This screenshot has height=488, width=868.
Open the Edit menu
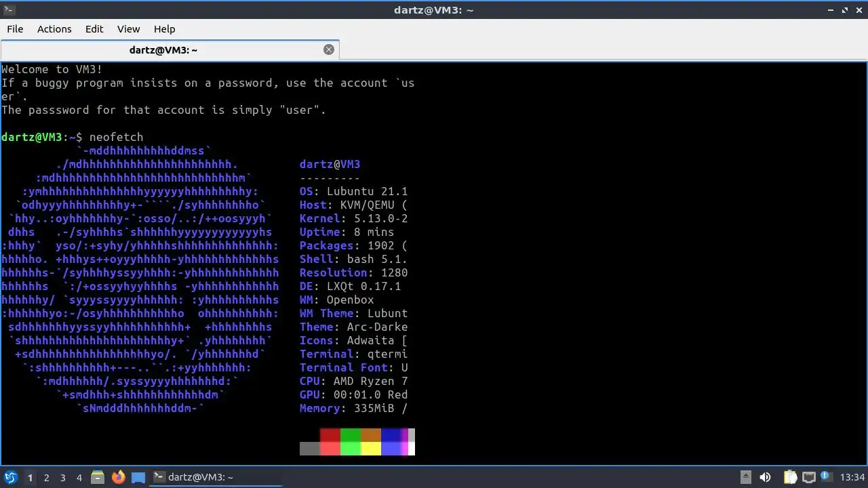[x=94, y=29]
